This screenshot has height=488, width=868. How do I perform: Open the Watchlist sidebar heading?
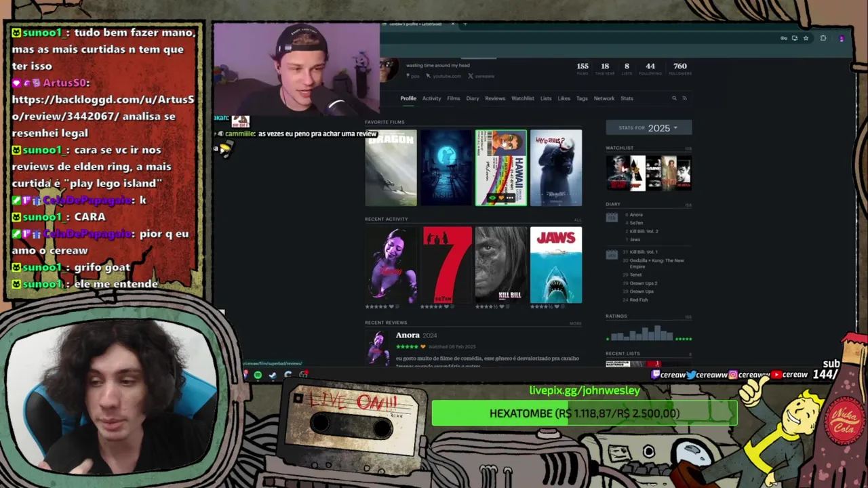(620, 148)
